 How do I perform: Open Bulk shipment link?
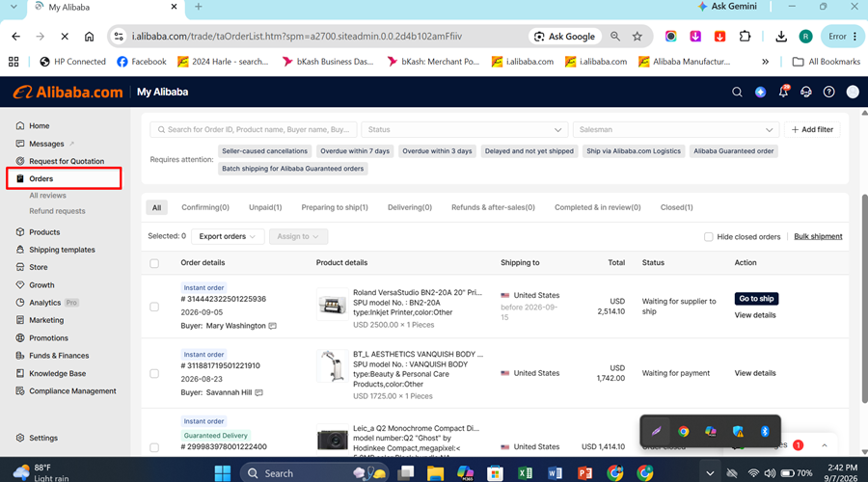point(818,237)
